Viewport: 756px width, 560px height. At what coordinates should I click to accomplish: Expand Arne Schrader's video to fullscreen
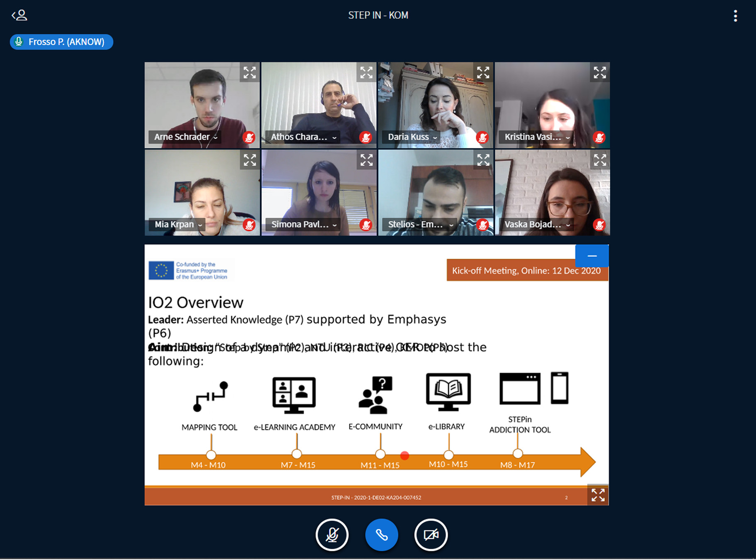tap(250, 72)
